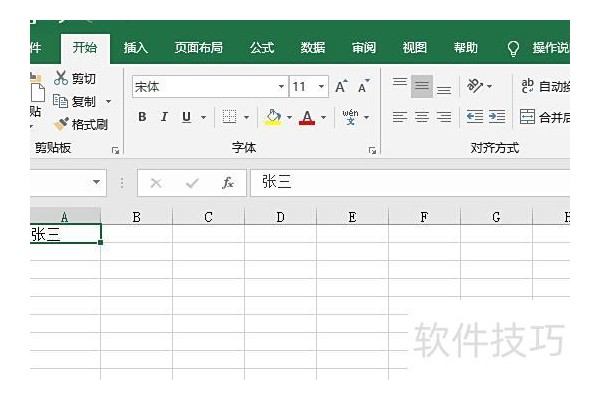Select cell A1 containing 张三
Viewport: 600px width, 400px height.
pyautogui.click(x=65, y=233)
